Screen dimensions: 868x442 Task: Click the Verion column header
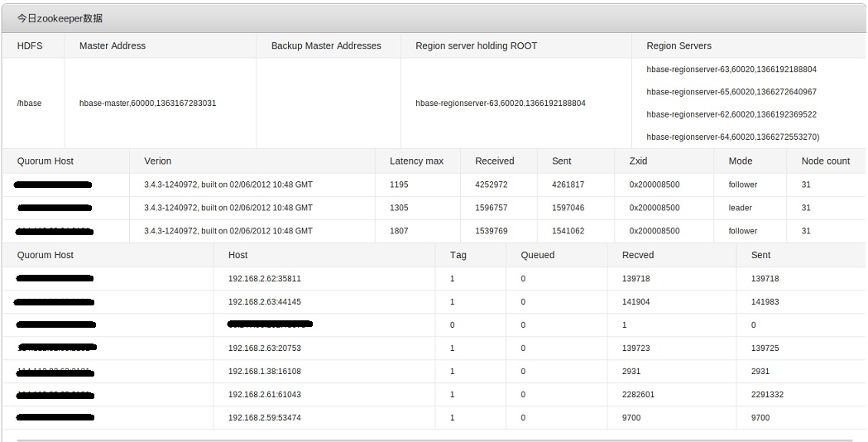pyautogui.click(x=158, y=161)
